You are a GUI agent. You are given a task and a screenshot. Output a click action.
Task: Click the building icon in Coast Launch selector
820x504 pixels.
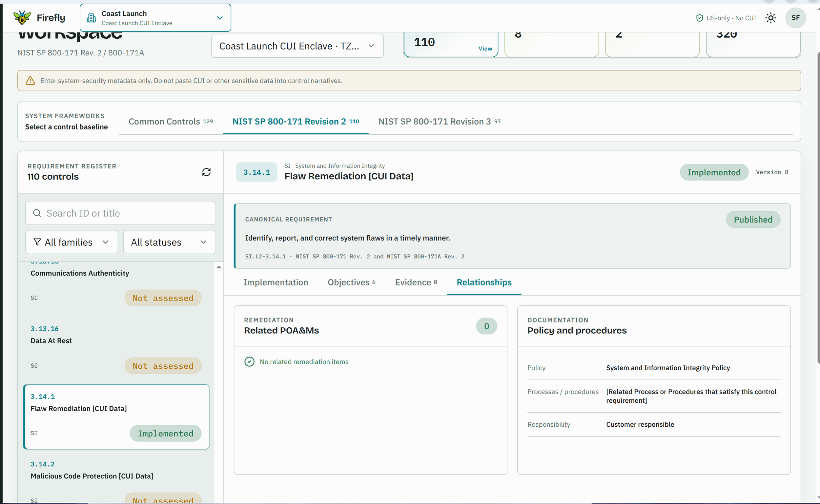coord(91,18)
